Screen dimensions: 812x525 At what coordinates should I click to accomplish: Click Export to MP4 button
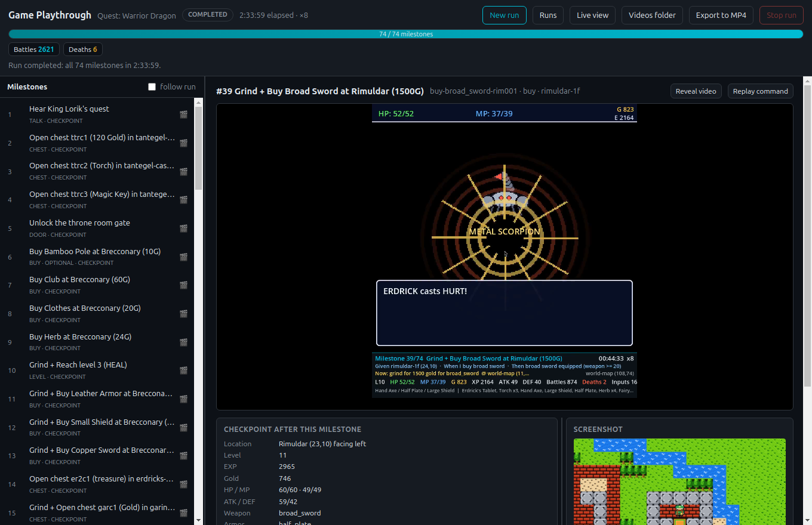pyautogui.click(x=721, y=15)
